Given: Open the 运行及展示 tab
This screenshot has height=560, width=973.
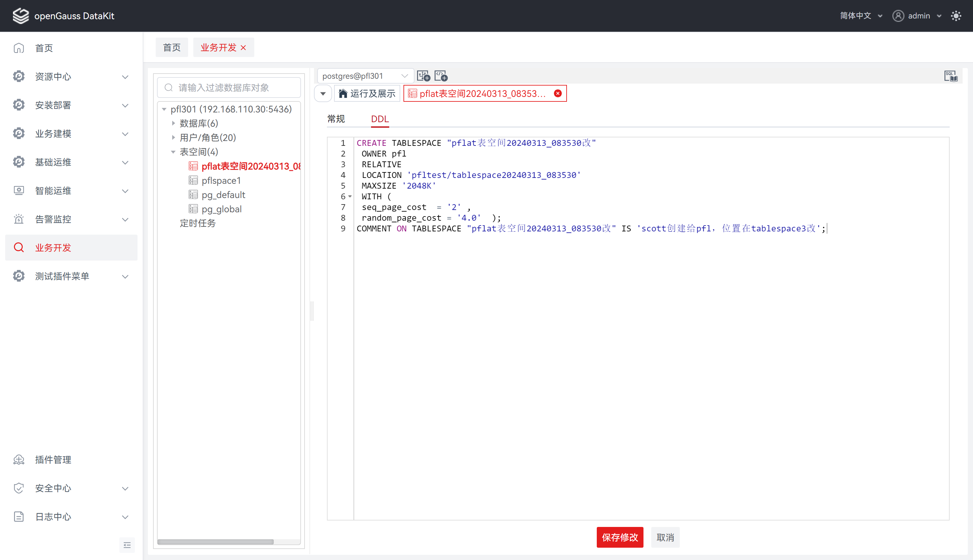Looking at the screenshot, I should click(367, 93).
